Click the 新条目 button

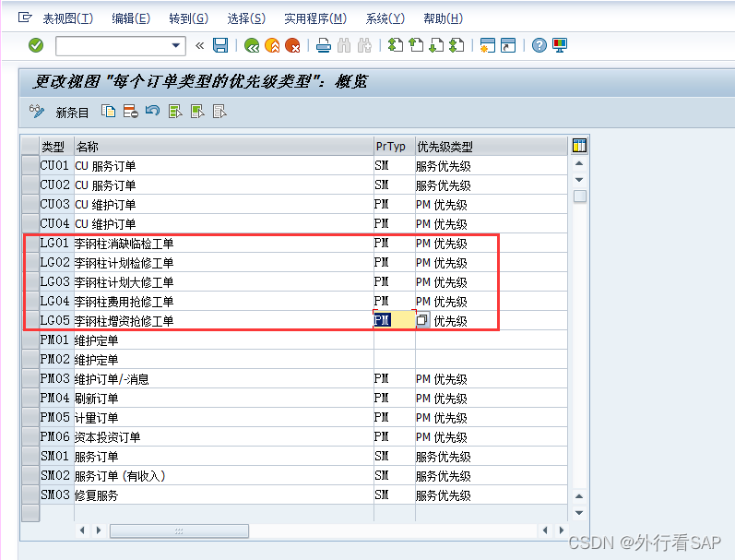point(72,113)
